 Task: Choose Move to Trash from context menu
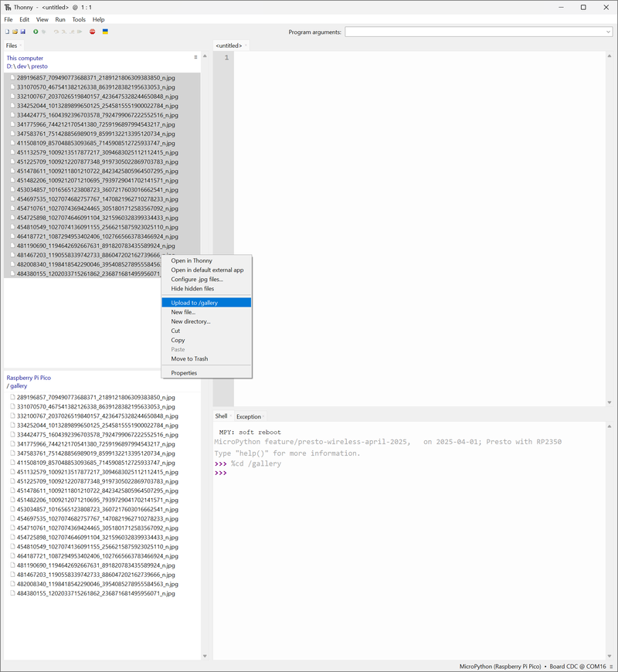click(189, 358)
